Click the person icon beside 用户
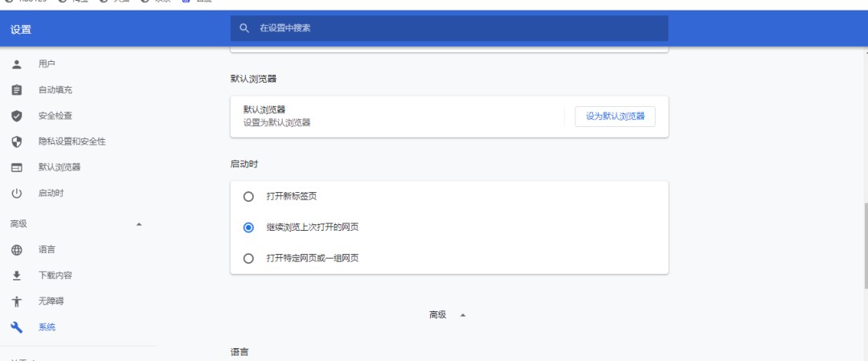 click(x=16, y=64)
